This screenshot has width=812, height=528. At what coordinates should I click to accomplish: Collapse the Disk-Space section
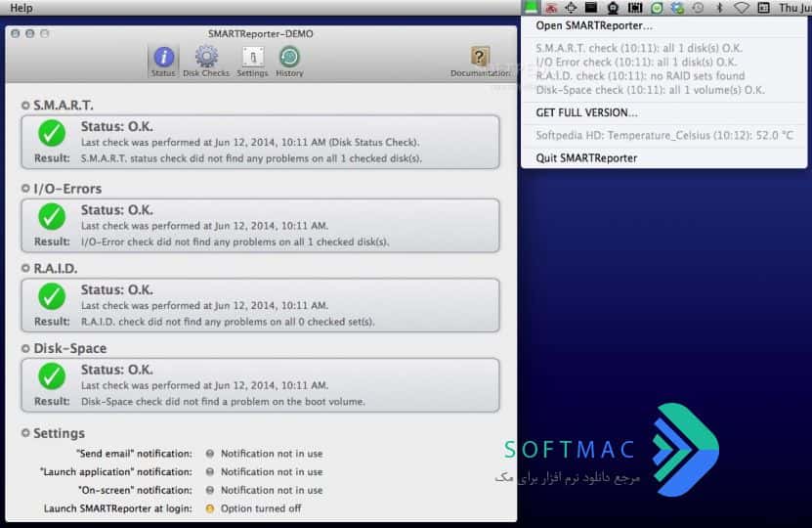(25, 348)
